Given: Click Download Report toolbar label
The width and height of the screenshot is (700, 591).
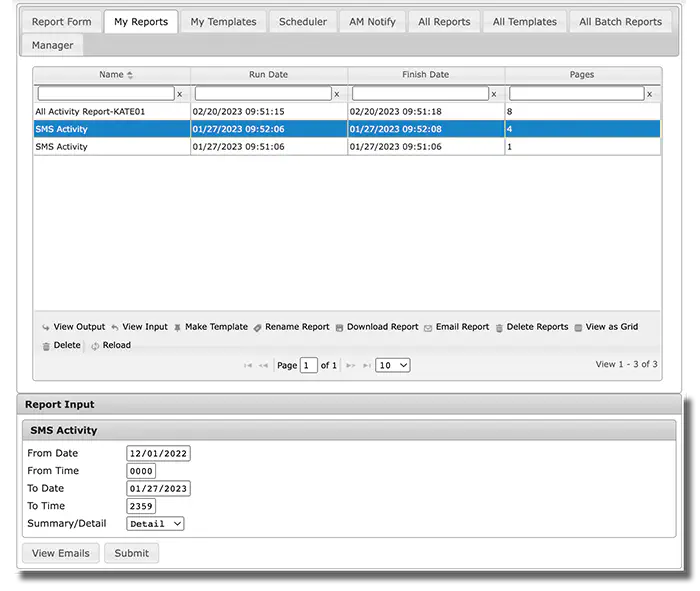Looking at the screenshot, I should coord(383,327).
